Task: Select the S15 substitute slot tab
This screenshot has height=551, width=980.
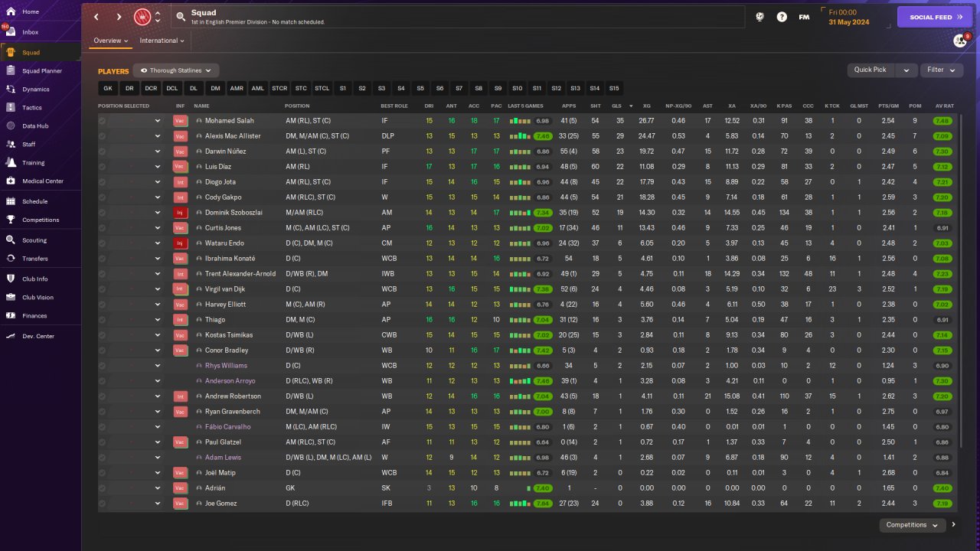Action: (614, 89)
